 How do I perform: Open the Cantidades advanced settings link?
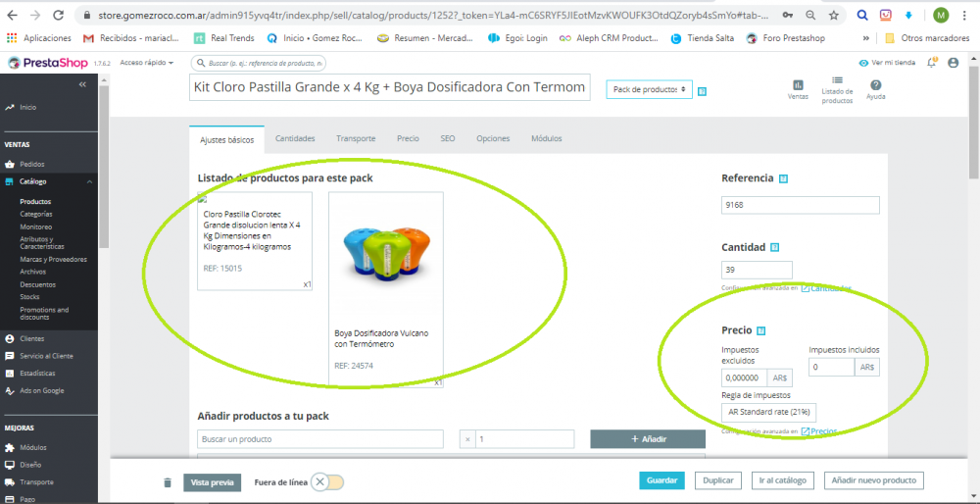[826, 288]
